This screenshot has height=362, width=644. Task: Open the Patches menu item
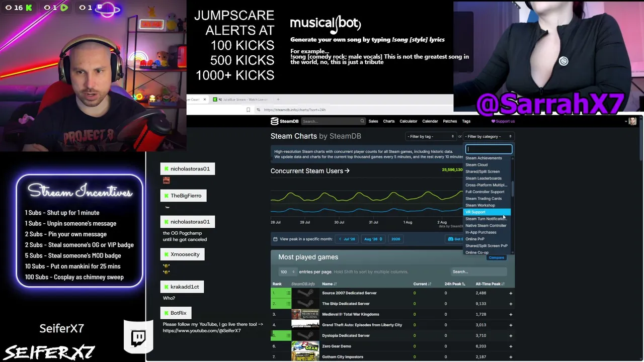click(x=450, y=121)
